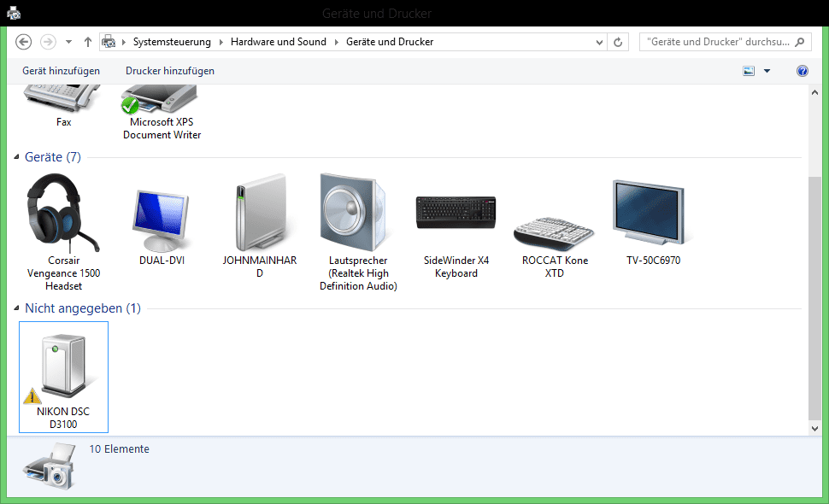Image resolution: width=829 pixels, height=504 pixels.
Task: Click the Back navigation arrow
Action: 23,42
